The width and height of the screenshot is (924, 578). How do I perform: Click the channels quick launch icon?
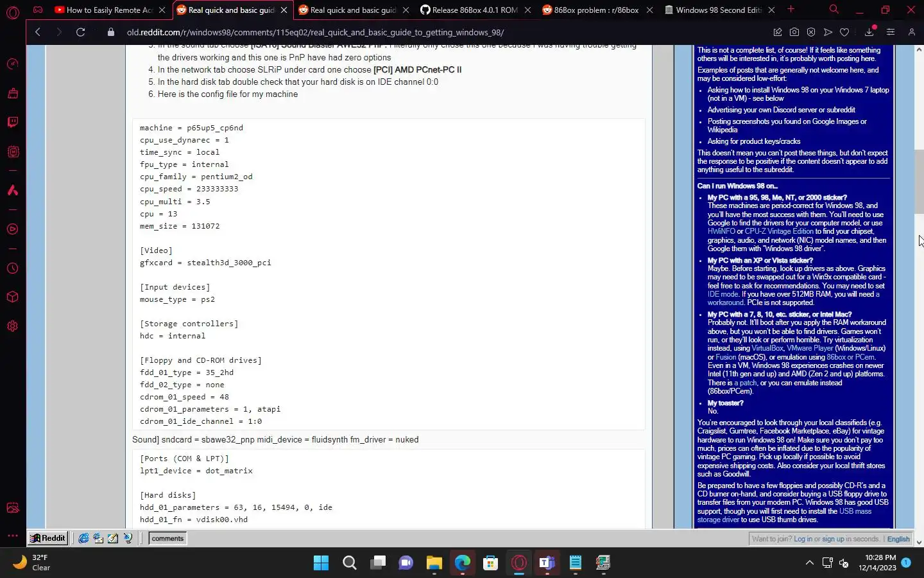(x=128, y=538)
